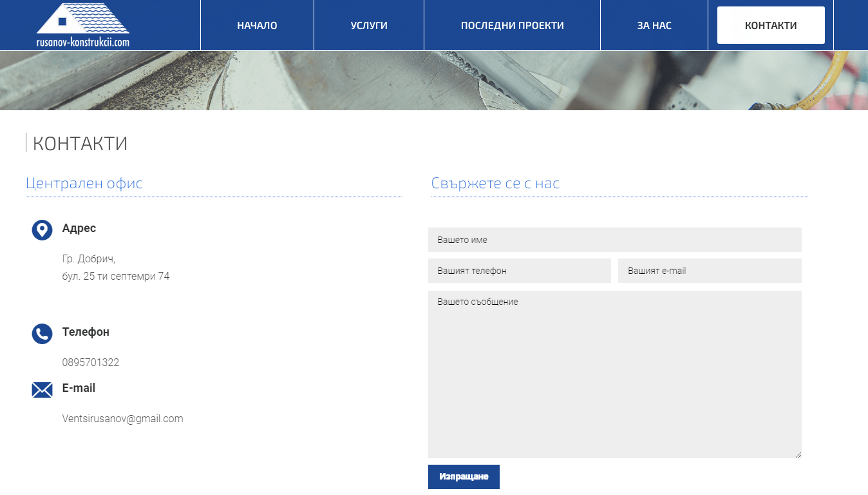Click the КОНТАКТИ page title

click(x=80, y=144)
